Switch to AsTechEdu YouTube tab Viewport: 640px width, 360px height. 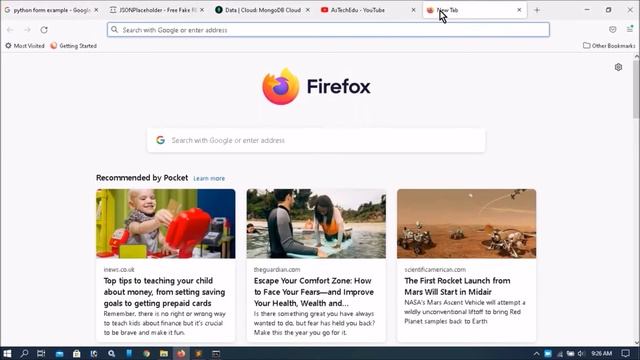point(369,10)
